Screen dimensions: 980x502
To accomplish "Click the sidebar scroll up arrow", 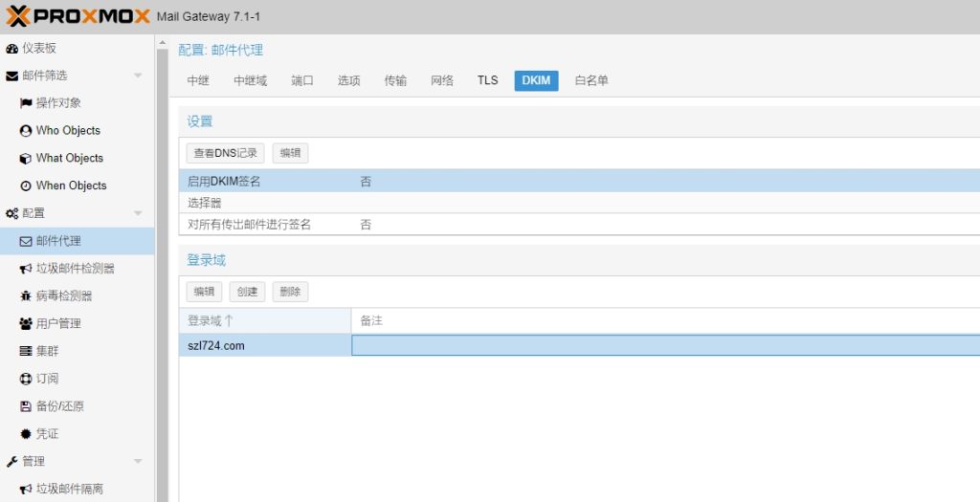I will click(x=162, y=43).
